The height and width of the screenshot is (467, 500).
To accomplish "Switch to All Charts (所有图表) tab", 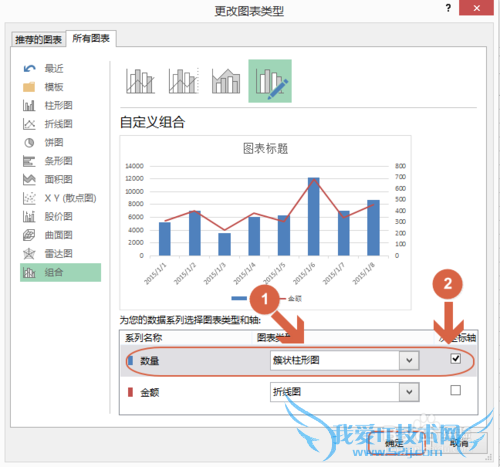I will point(91,38).
